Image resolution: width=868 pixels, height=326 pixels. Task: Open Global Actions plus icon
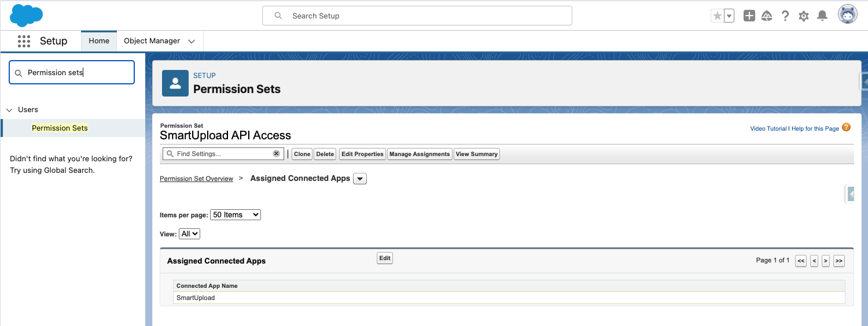(749, 16)
